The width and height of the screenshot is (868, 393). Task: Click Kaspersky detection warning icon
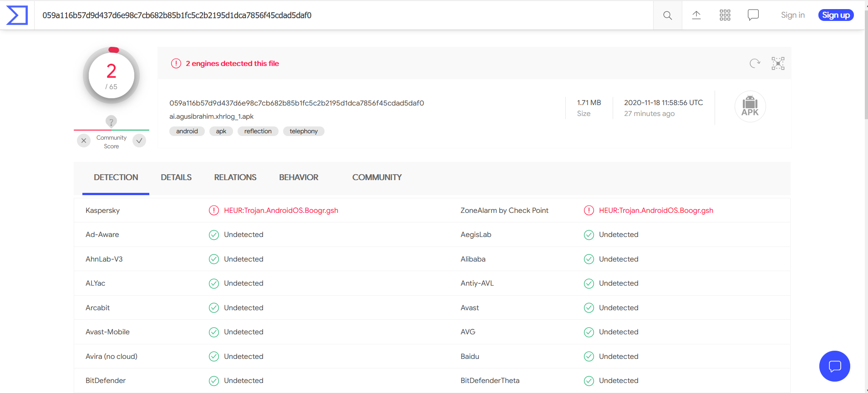coord(214,211)
